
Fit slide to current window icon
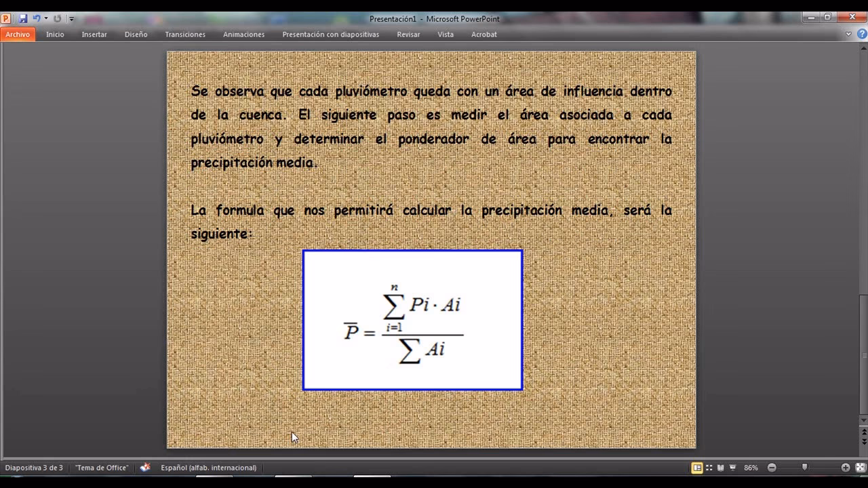859,468
